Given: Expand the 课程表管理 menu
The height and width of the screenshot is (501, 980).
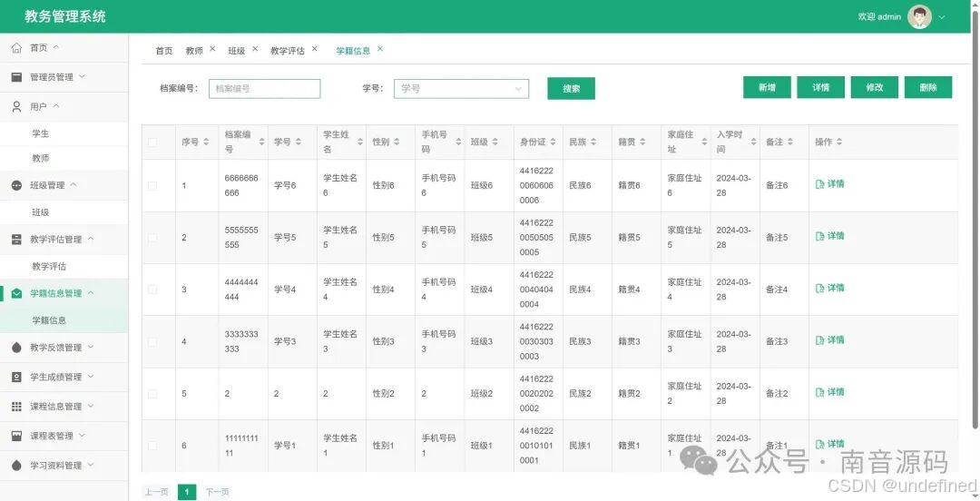Looking at the screenshot, I should [x=82, y=436].
